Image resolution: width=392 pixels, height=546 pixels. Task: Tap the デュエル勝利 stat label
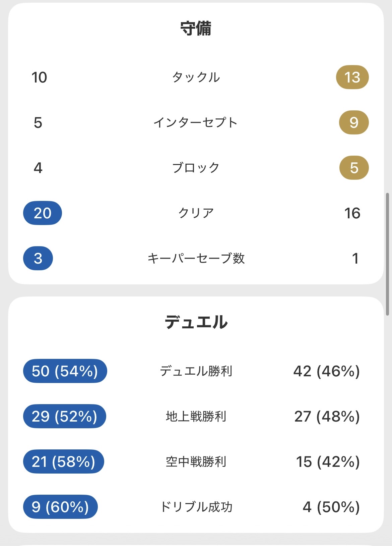point(196,371)
